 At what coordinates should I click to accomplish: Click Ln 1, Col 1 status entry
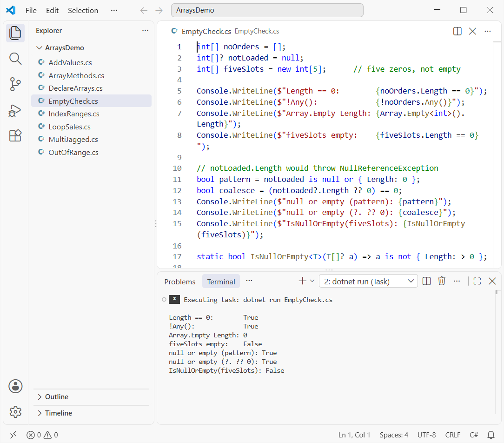354,435
